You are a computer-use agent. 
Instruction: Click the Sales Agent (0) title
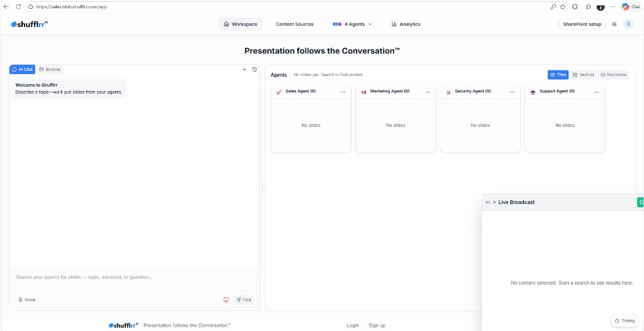pyautogui.click(x=301, y=91)
